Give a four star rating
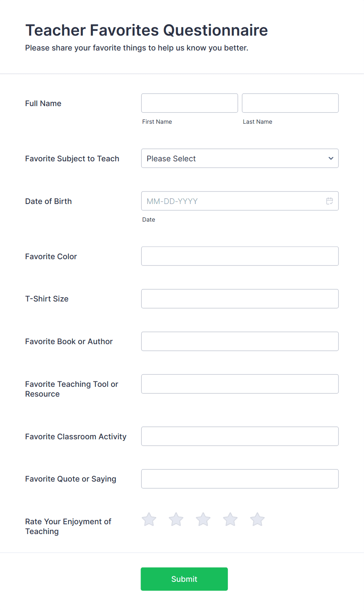 (230, 520)
